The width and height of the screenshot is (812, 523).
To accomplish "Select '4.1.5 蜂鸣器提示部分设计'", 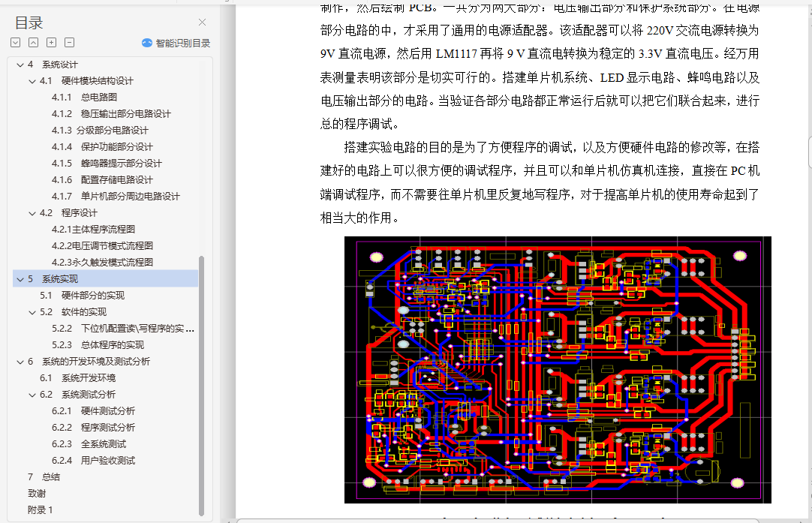I will [x=107, y=164].
